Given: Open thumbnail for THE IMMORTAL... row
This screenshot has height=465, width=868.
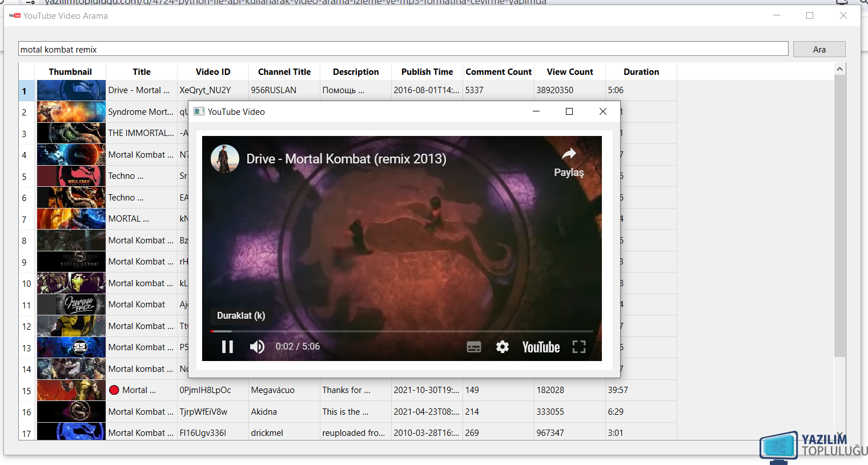Looking at the screenshot, I should (x=71, y=133).
